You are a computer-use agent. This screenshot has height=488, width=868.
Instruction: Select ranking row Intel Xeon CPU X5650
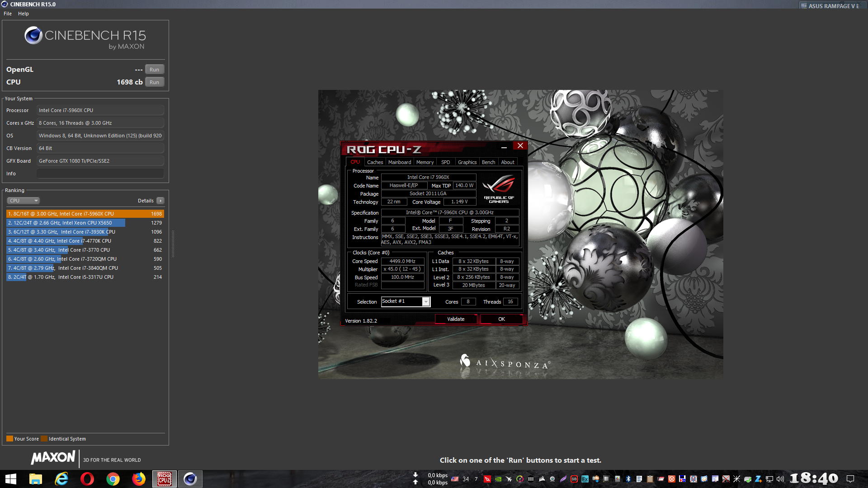tap(85, 223)
